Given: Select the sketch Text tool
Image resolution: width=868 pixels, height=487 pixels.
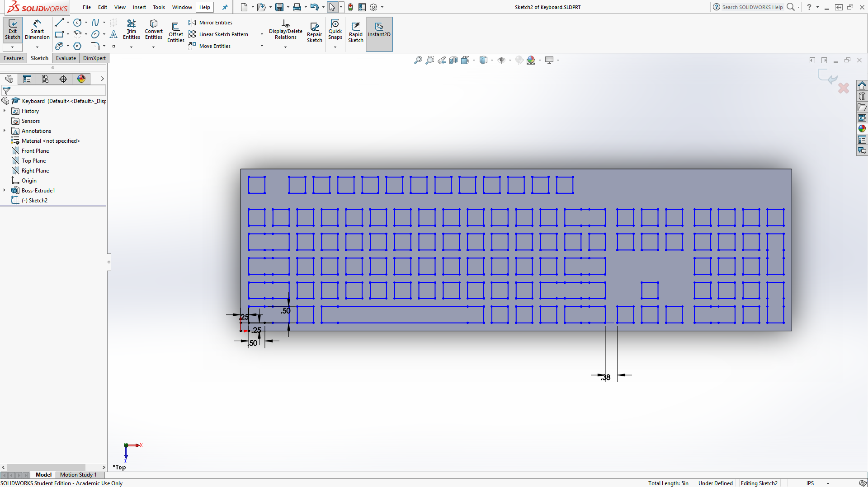Looking at the screenshot, I should 113,34.
